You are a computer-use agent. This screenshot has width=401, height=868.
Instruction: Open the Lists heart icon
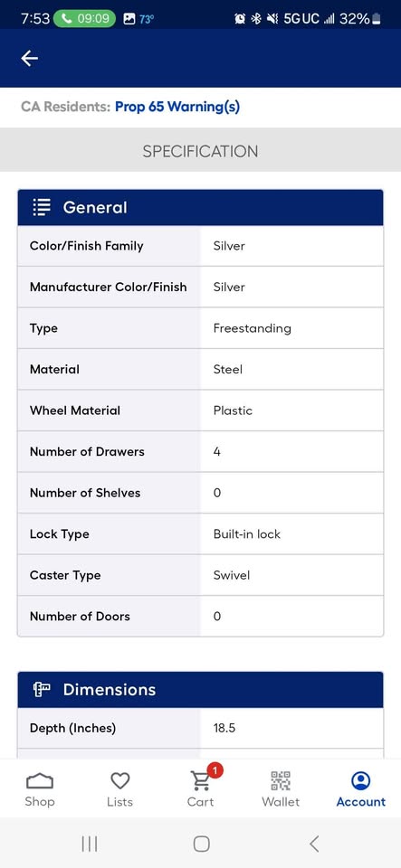tap(119, 781)
